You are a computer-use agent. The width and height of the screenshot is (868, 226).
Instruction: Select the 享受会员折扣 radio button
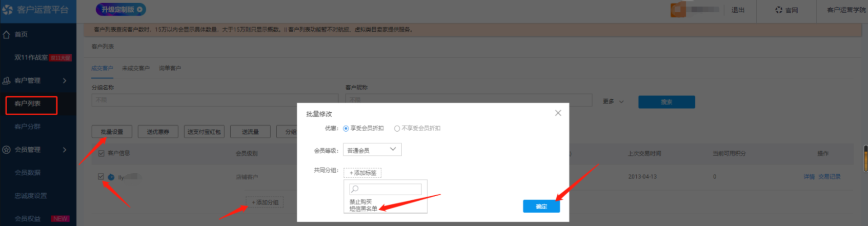[x=346, y=128]
